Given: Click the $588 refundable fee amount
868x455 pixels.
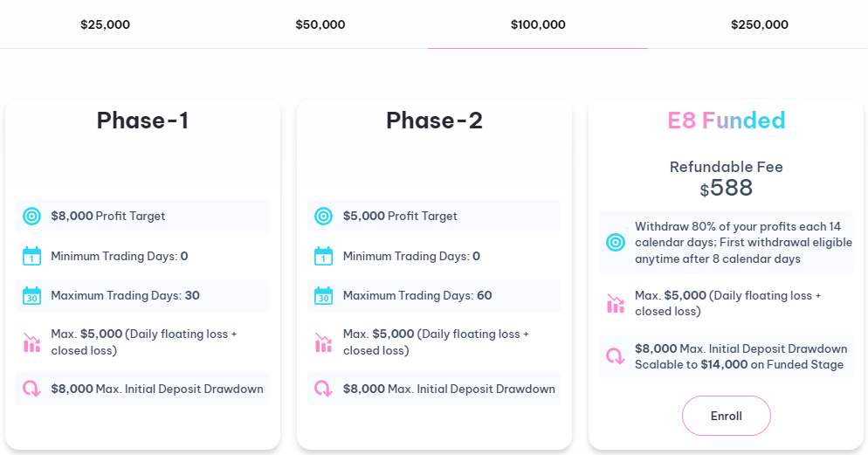Looking at the screenshot, I should coord(727,188).
